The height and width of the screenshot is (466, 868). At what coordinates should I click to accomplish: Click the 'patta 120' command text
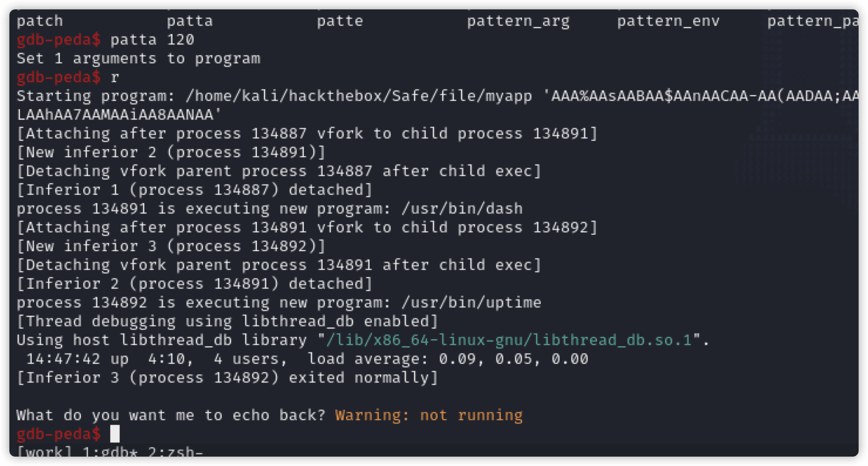click(x=152, y=40)
